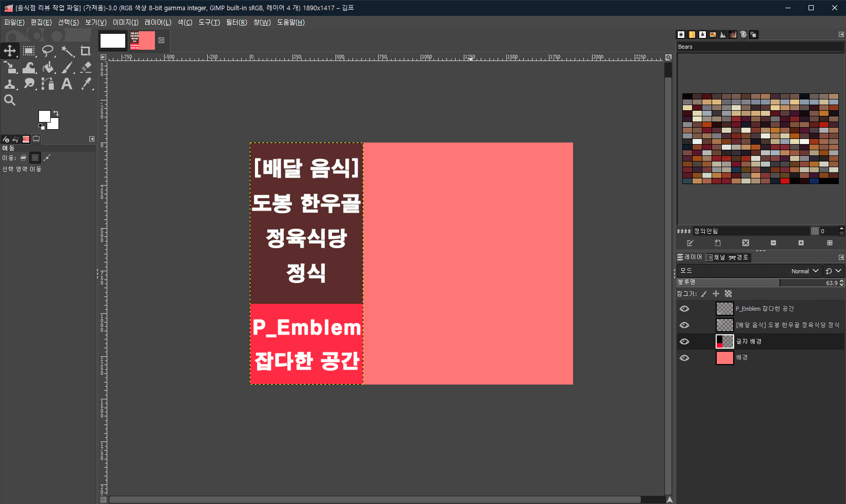Toggle lock alpha channel

click(x=728, y=294)
